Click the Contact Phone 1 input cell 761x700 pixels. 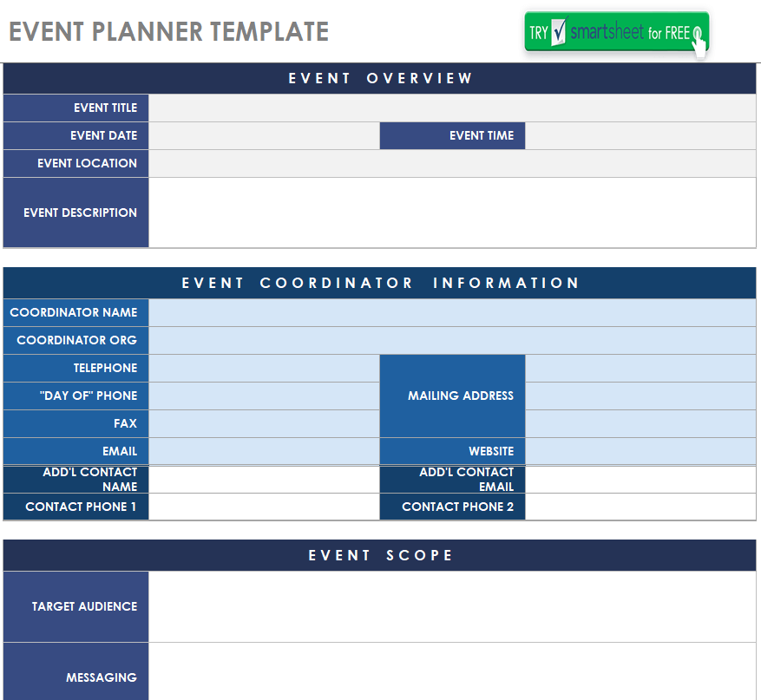pyautogui.click(x=264, y=507)
